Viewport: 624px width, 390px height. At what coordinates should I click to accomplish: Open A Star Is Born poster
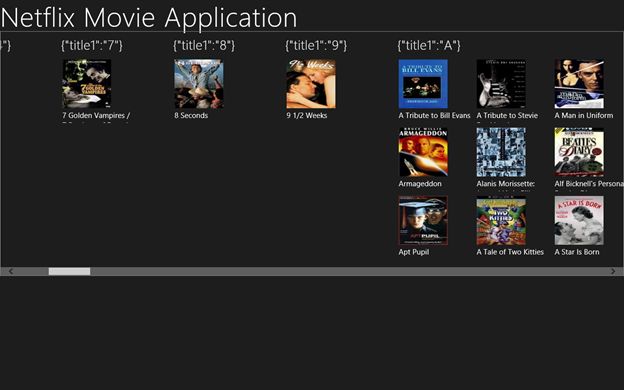click(x=579, y=220)
